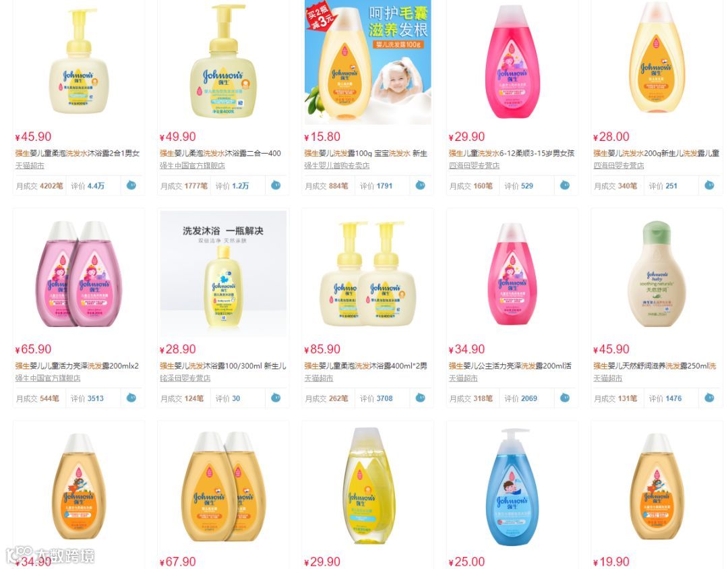
Task: Click chat icon for ¥45.90 foam shampoo
Action: [131, 185]
